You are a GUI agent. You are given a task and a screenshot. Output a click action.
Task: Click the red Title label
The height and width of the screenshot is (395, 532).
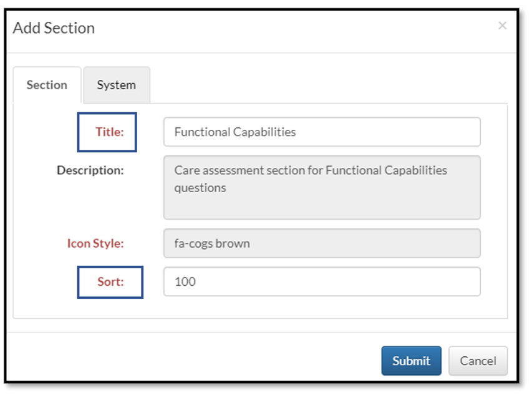coord(110,132)
